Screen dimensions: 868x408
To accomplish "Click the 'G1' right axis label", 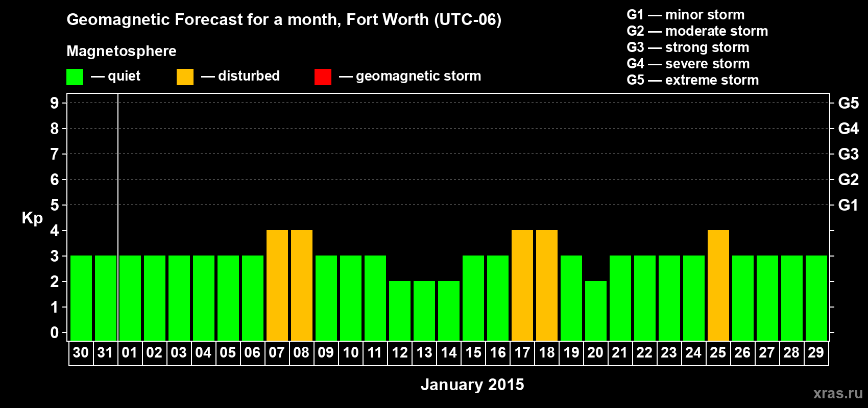I will [x=849, y=205].
